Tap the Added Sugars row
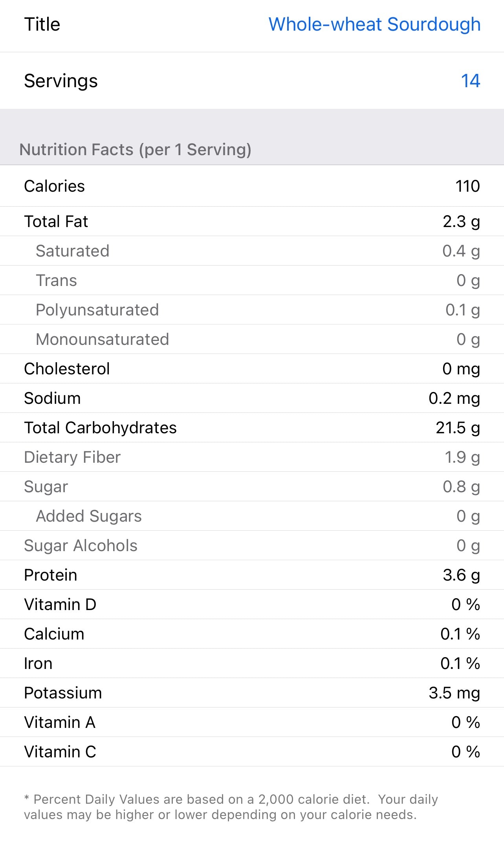This screenshot has width=504, height=843. pyautogui.click(x=251, y=516)
